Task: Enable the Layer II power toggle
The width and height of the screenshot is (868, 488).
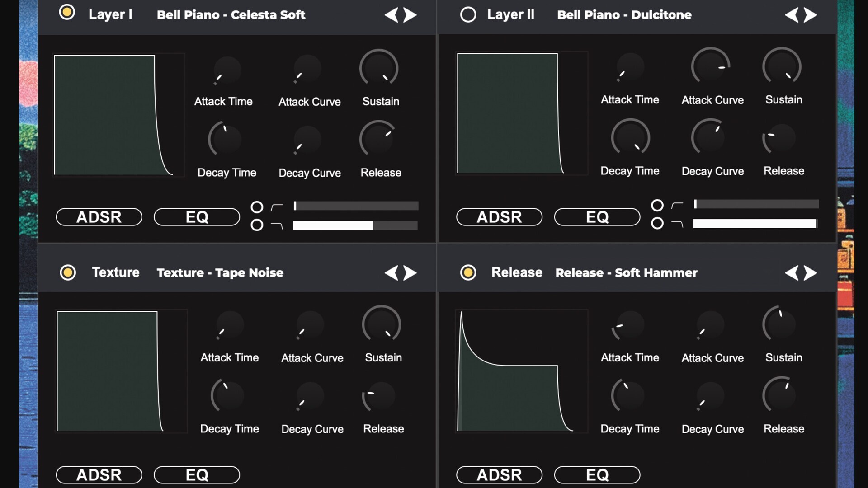Action: coord(468,14)
